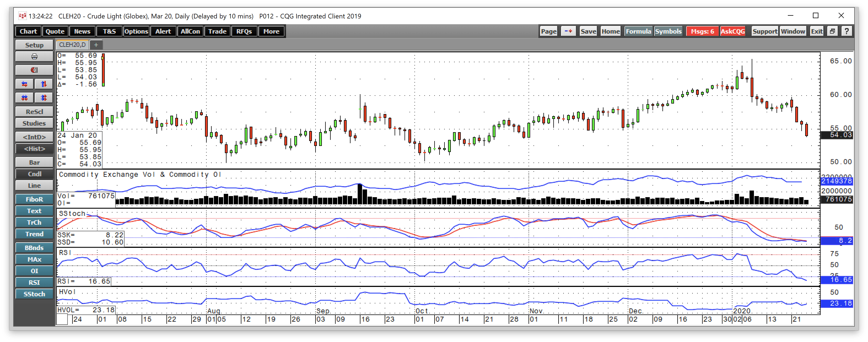Click the vertical scroll arrows icon
This screenshot has width=868, height=342.
click(x=44, y=84)
